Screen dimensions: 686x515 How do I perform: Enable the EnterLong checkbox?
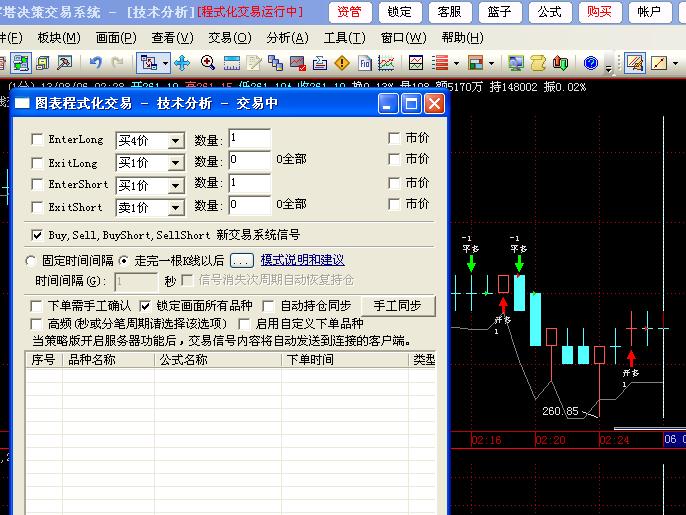click(x=38, y=140)
